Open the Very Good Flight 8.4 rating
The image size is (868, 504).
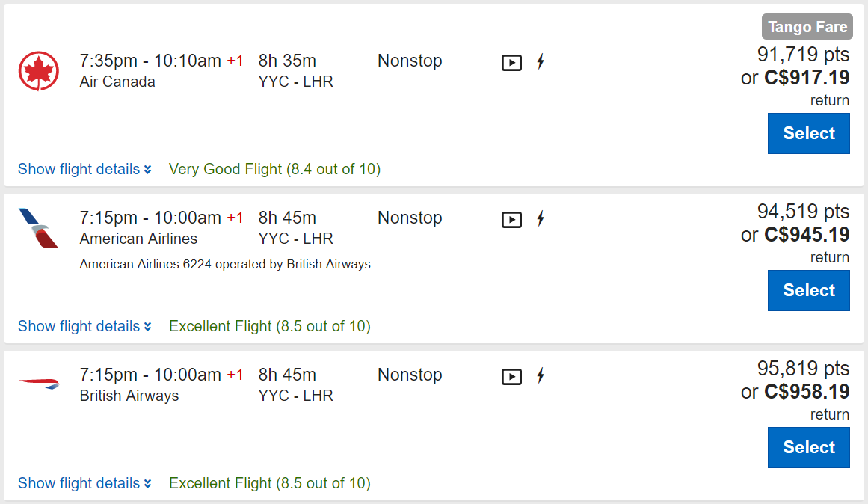(274, 169)
